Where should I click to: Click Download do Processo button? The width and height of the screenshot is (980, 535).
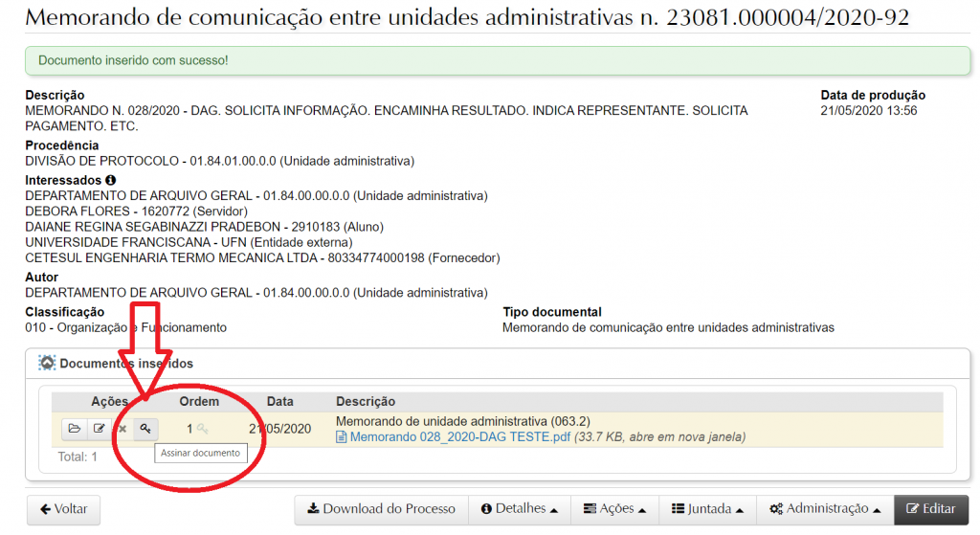(x=381, y=509)
